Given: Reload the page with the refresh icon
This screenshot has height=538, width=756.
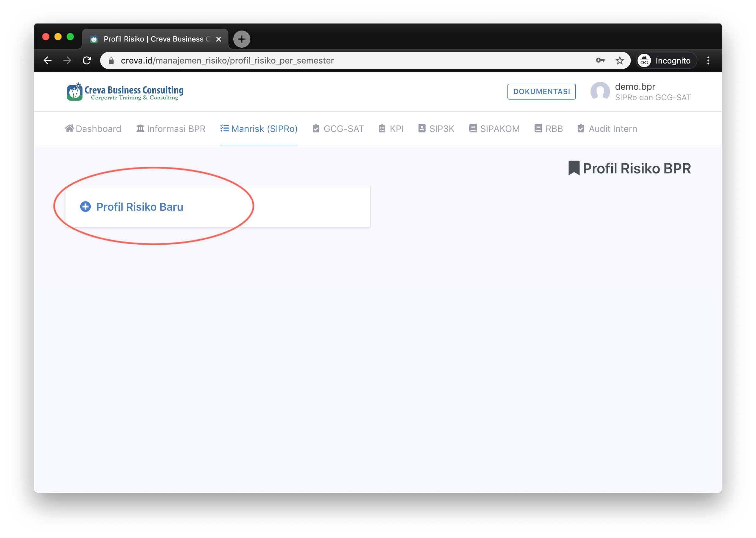Looking at the screenshot, I should [x=87, y=61].
